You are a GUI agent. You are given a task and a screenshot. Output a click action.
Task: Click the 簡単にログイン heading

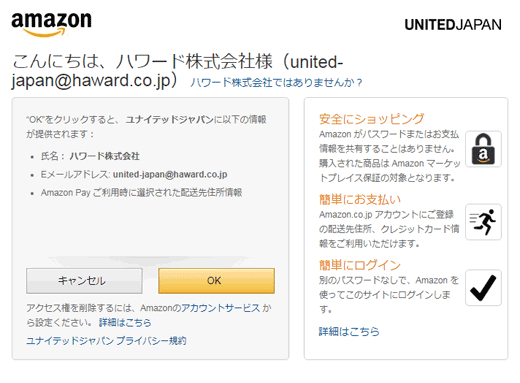pyautogui.click(x=360, y=265)
